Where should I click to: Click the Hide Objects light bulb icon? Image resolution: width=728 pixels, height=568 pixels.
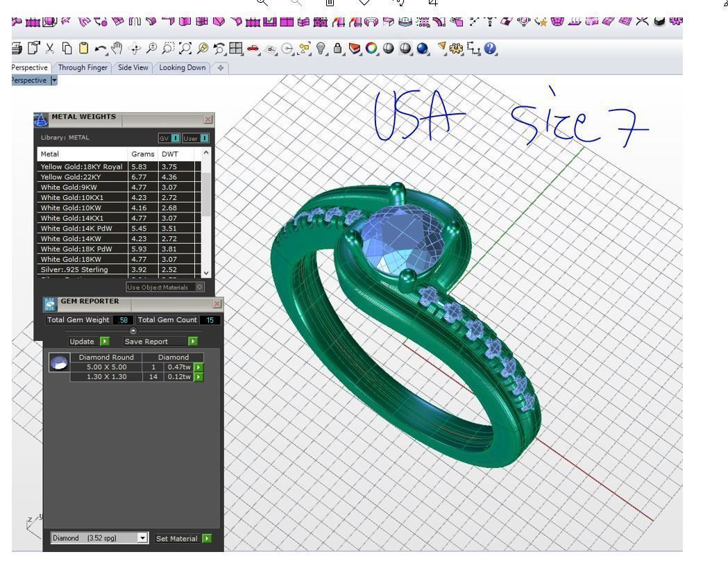(321, 49)
